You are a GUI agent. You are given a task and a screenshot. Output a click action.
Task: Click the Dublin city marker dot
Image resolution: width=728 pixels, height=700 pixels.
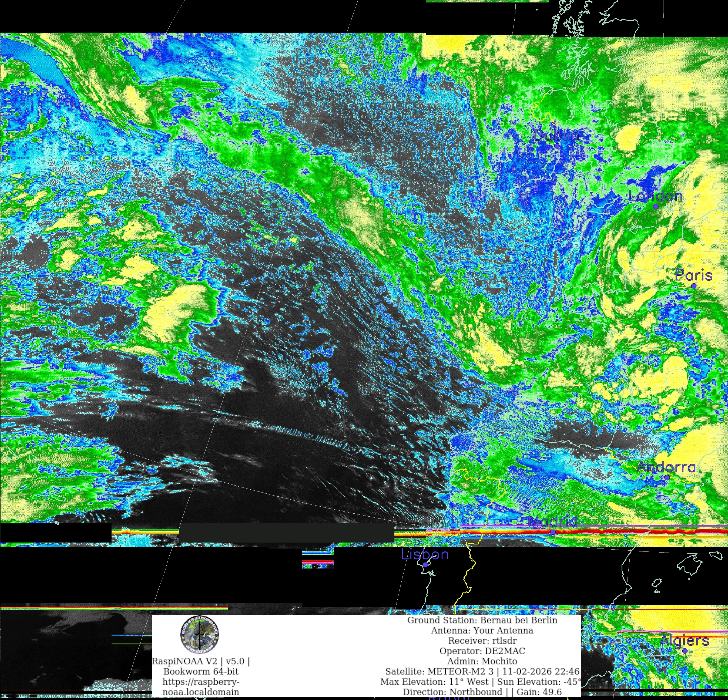[x=557, y=146]
